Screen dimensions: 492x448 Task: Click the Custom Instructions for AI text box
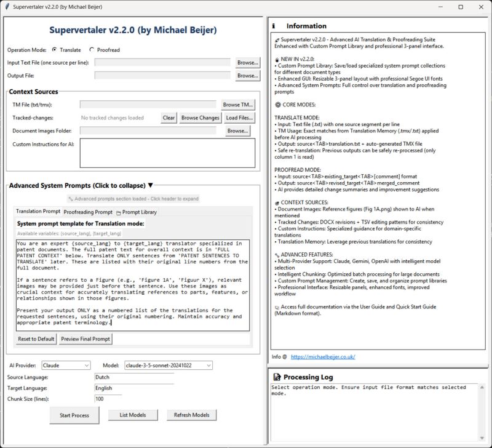pos(167,153)
